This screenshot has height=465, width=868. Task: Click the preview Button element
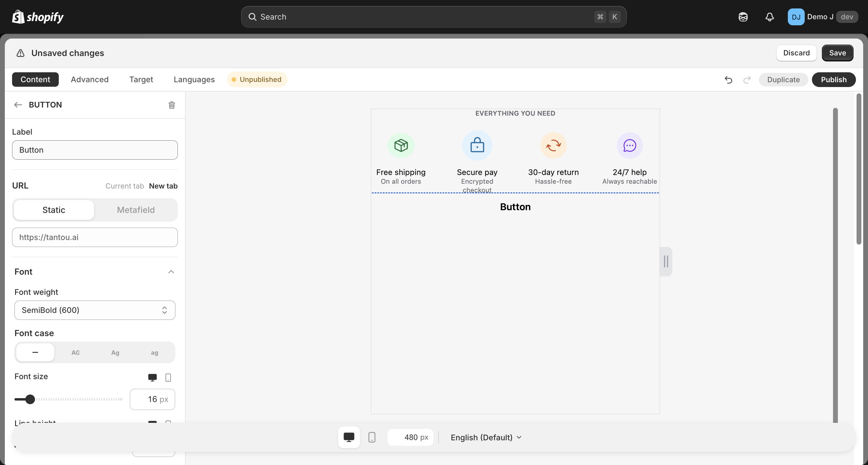[x=515, y=207]
